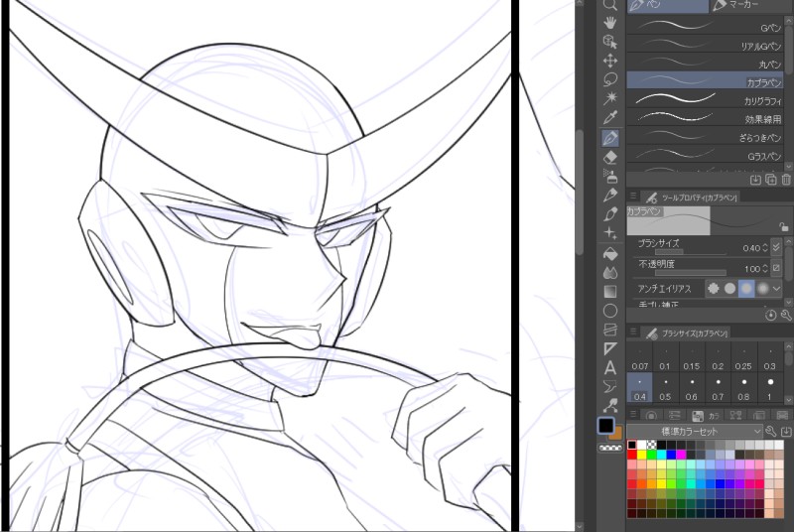794x532 pixels.
Task: Click the sub tool import download icon
Action: pos(755,180)
